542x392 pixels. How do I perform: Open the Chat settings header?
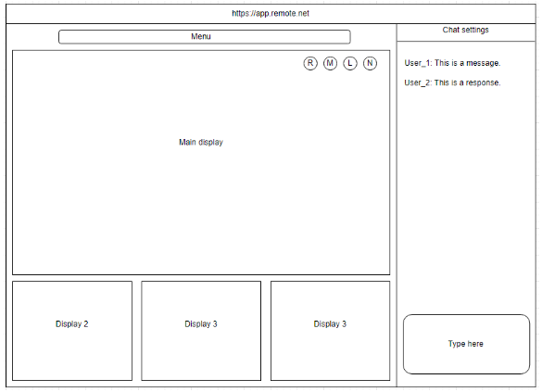pos(466,32)
